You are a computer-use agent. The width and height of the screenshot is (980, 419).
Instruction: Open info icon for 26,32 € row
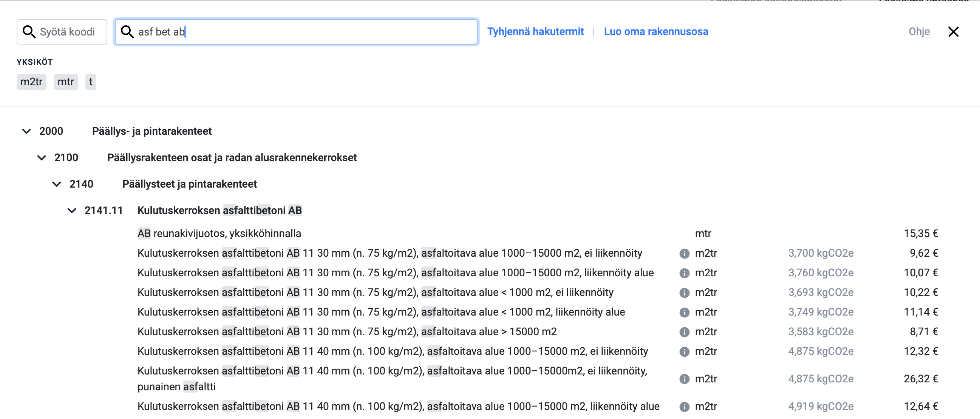tap(684, 379)
